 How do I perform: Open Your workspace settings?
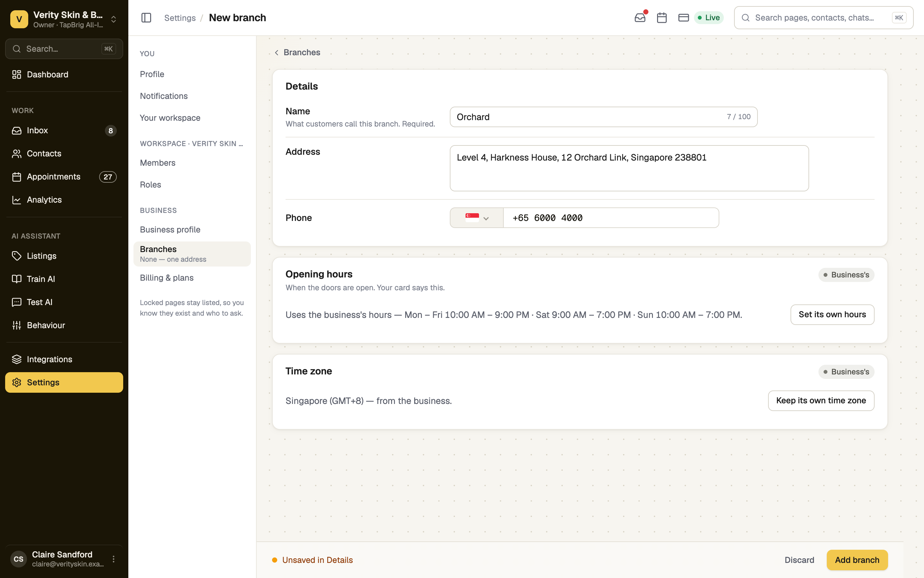pyautogui.click(x=192, y=118)
